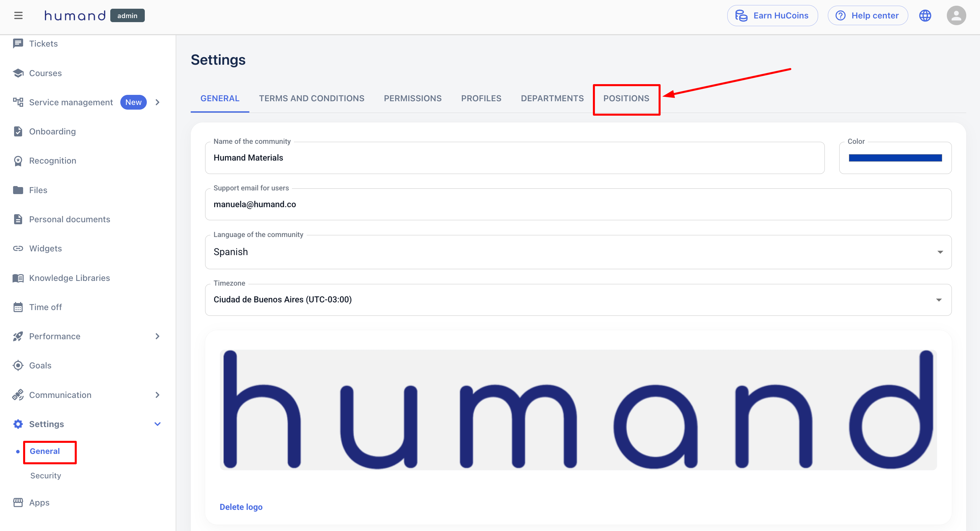Click the Help center button
This screenshot has height=531, width=980.
(x=867, y=16)
